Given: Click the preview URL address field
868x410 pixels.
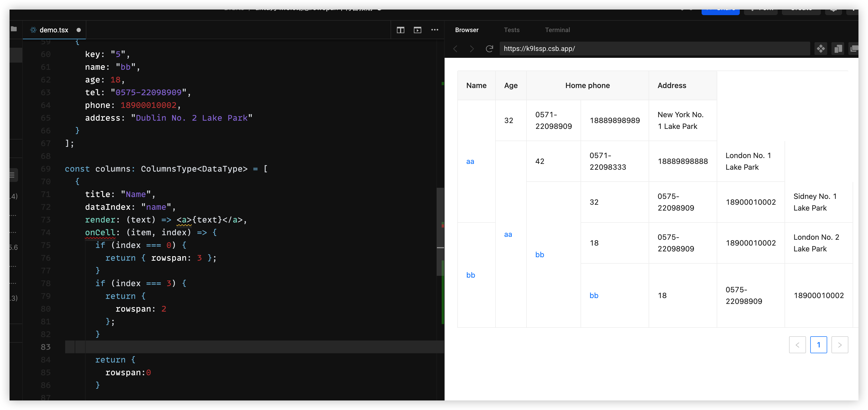Looking at the screenshot, I should click(x=654, y=49).
